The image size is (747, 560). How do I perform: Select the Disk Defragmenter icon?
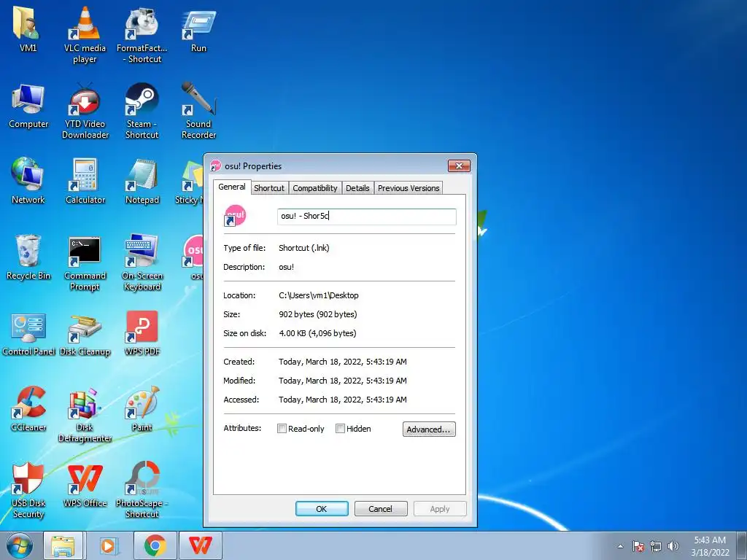[x=85, y=414]
